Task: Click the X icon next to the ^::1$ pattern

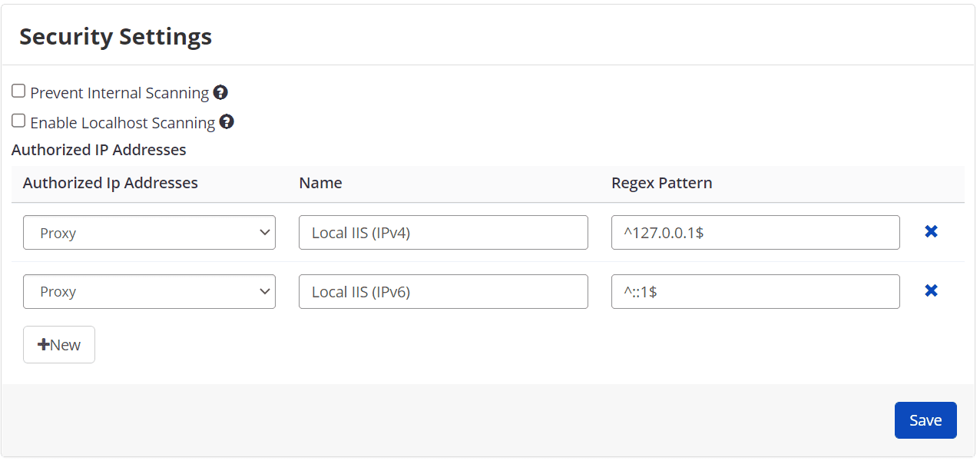Action: coord(931,290)
